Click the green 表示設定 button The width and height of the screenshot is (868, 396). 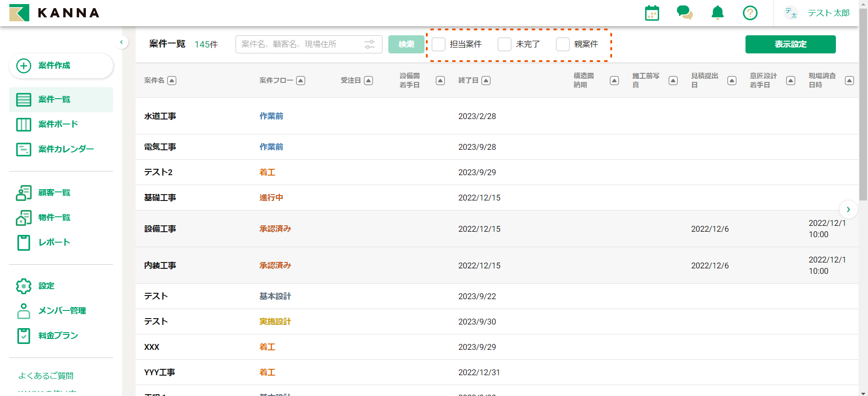click(790, 44)
